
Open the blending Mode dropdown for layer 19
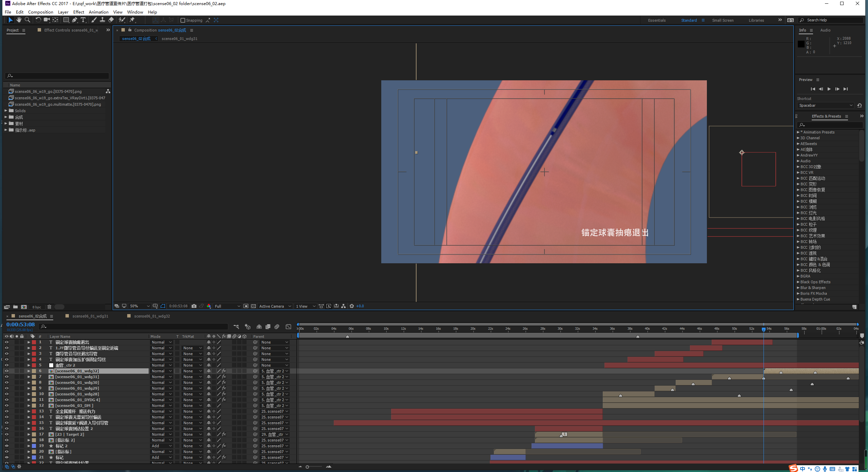162,446
